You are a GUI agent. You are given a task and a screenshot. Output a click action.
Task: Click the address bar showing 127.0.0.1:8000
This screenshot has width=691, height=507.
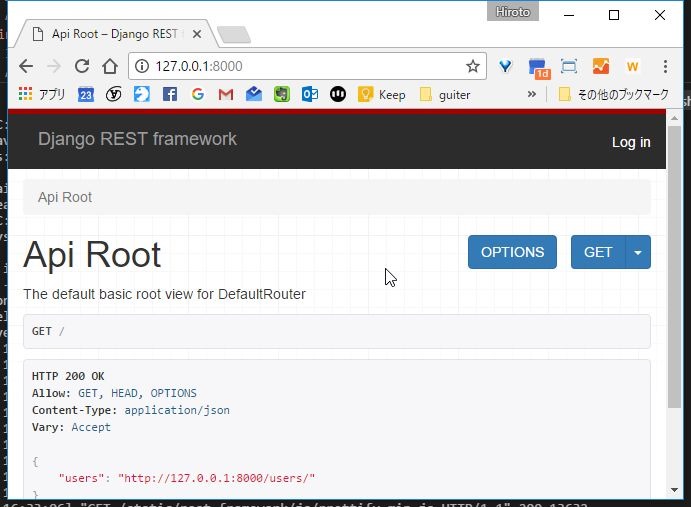click(300, 66)
